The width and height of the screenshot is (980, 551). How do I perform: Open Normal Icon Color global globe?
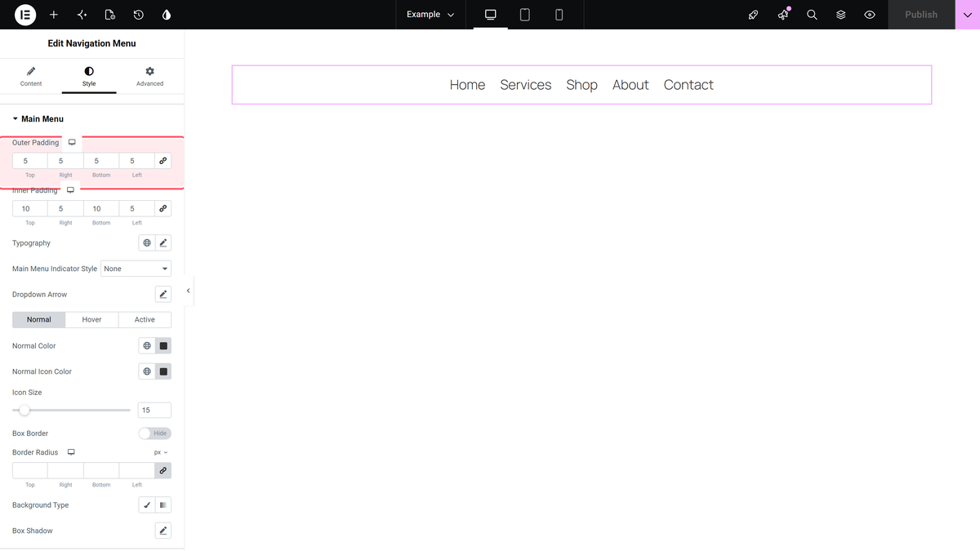[147, 371]
